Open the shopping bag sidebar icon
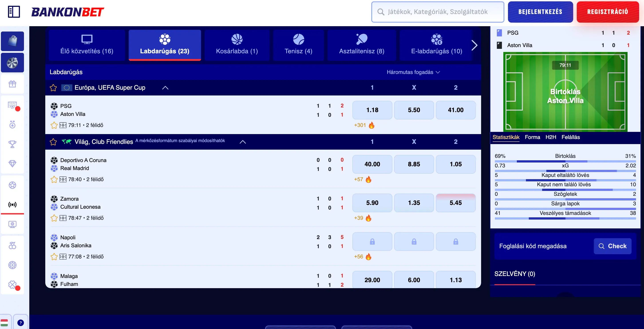This screenshot has width=644, height=329. tap(12, 41)
